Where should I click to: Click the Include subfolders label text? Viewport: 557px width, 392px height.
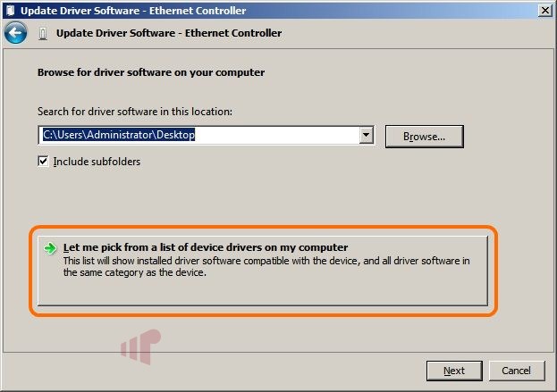(x=97, y=162)
